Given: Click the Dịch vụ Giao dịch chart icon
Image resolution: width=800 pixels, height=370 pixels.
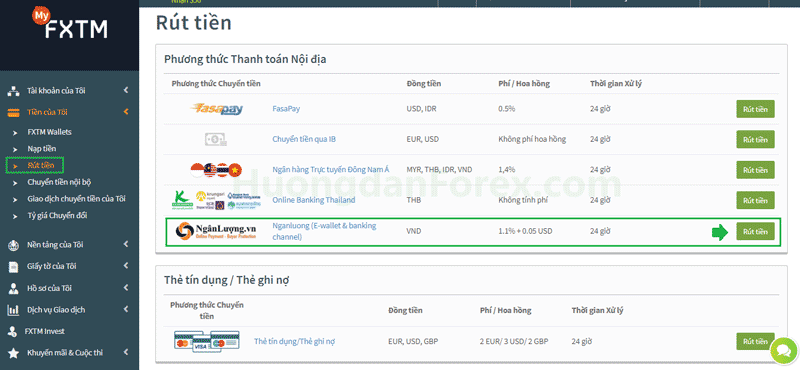Looking at the screenshot, I should pos(13,310).
